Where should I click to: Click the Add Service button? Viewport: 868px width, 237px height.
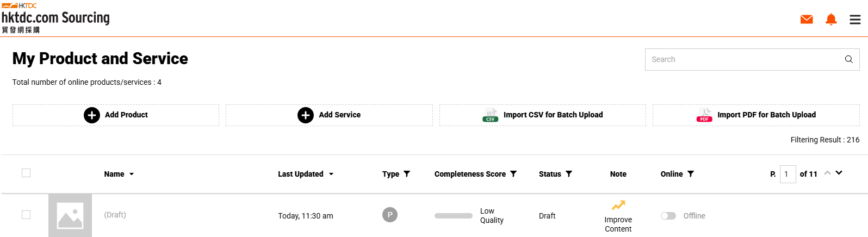(329, 115)
